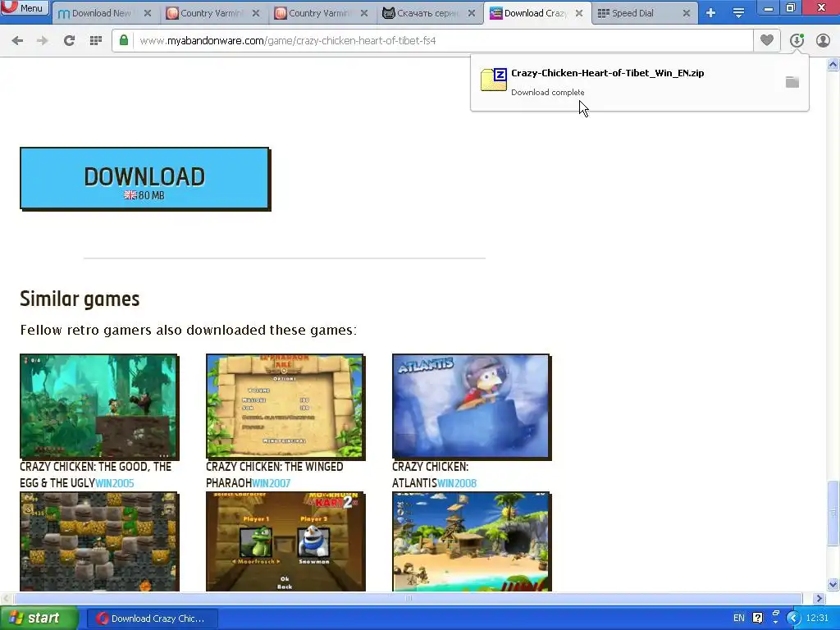This screenshot has width=840, height=630.
Task: Open the tropical beach island game thumbnail
Action: tap(472, 541)
